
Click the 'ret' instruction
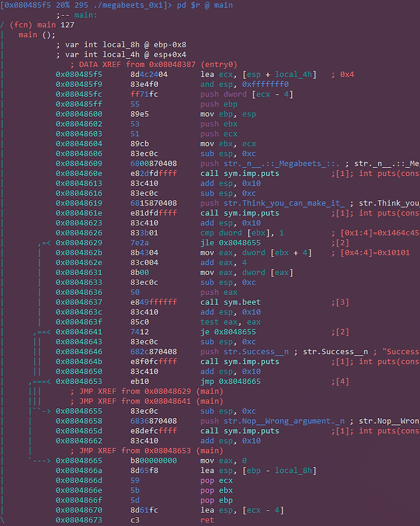tap(207, 520)
